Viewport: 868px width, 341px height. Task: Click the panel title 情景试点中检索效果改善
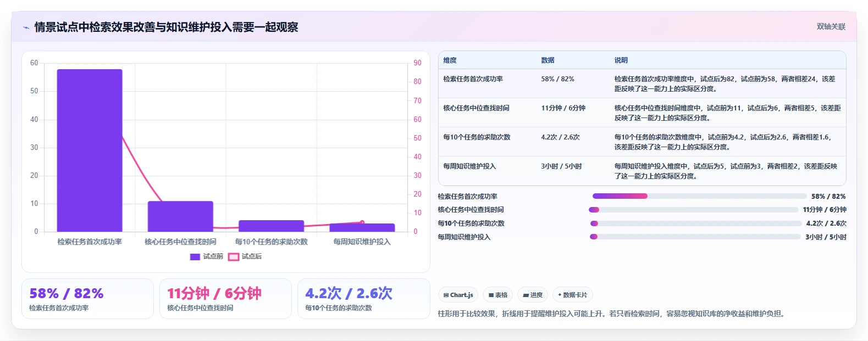click(166, 27)
